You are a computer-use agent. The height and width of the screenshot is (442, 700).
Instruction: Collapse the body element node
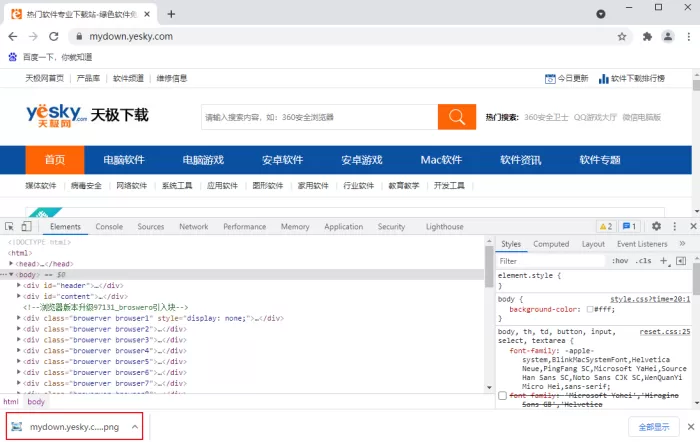[11, 275]
